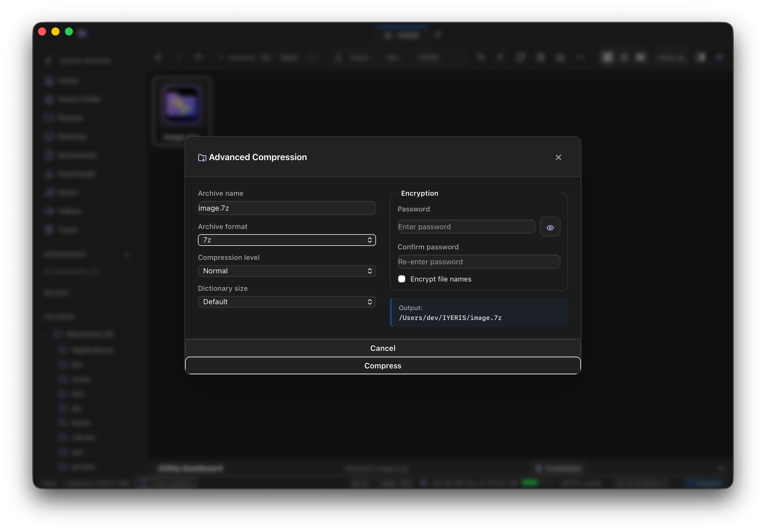Open the Compression level dropdown

[x=287, y=271]
